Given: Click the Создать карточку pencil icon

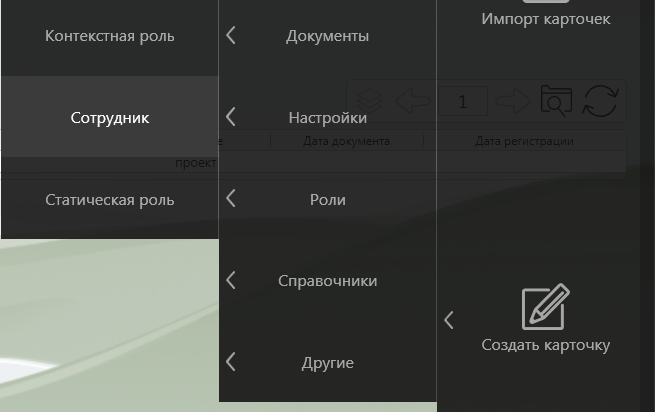Looking at the screenshot, I should click(x=545, y=308).
